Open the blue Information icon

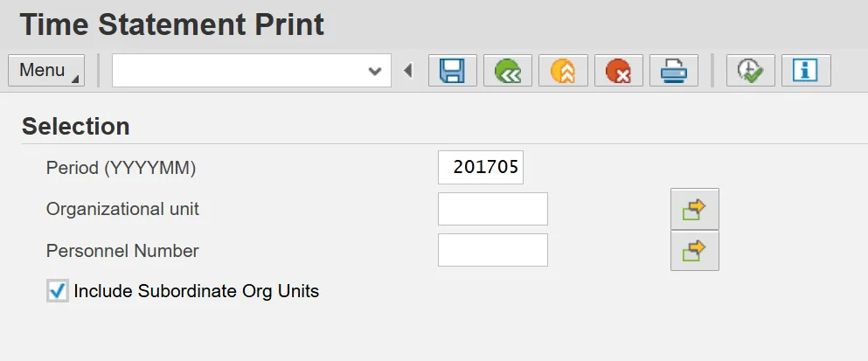805,71
